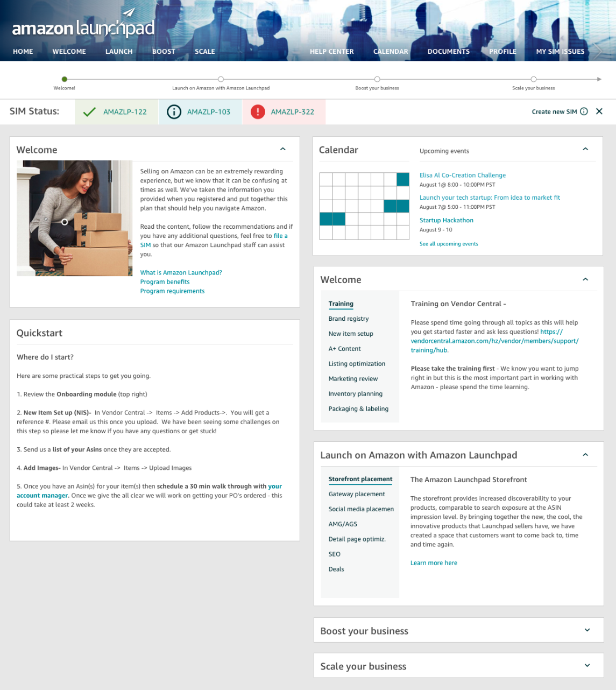Click the info icon next to Create new SIM
Viewport: 616px width, 690px height.
[584, 111]
